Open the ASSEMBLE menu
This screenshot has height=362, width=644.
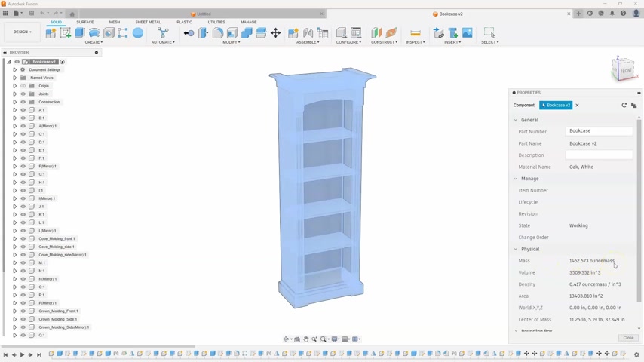(308, 42)
